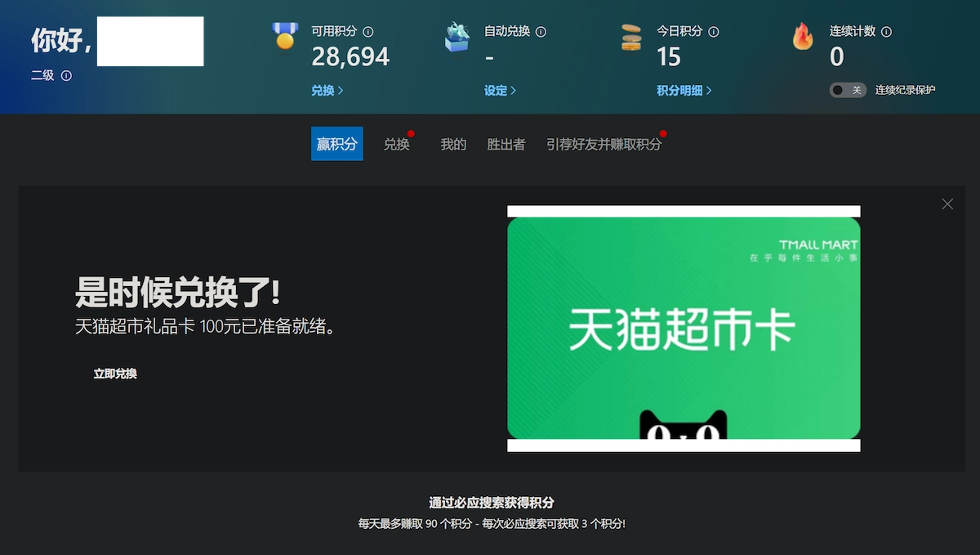Viewport: 980px width, 555px height.
Task: Click the gold medal available points icon
Action: tap(285, 36)
